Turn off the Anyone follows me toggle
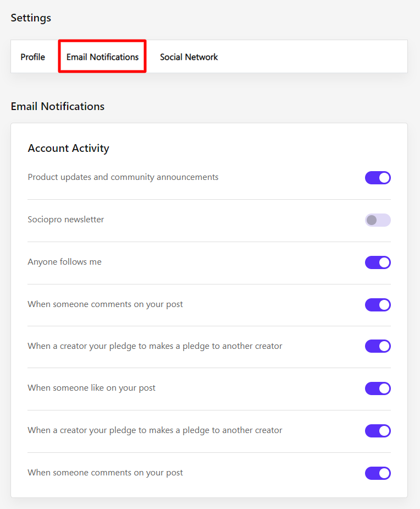This screenshot has width=420, height=509. point(378,262)
